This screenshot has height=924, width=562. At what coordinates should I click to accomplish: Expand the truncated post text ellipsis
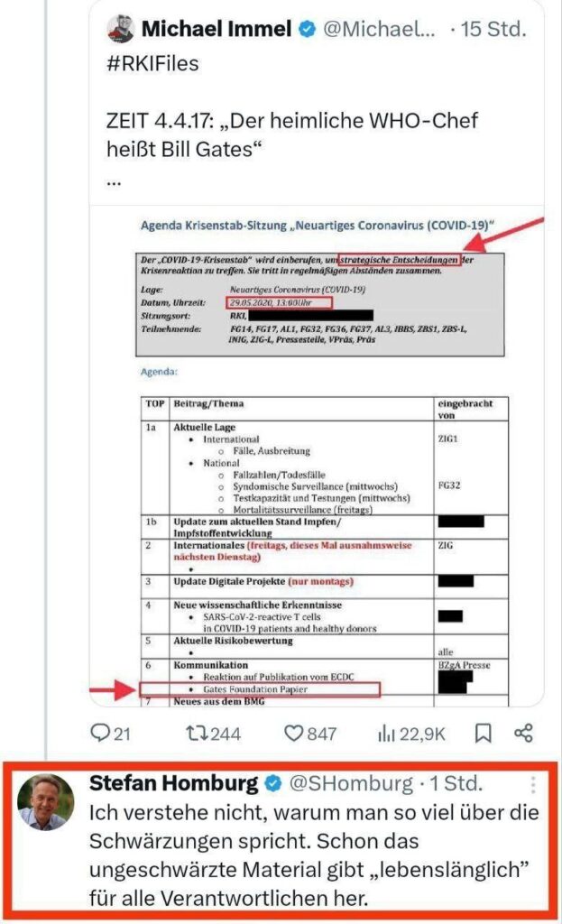(x=114, y=180)
